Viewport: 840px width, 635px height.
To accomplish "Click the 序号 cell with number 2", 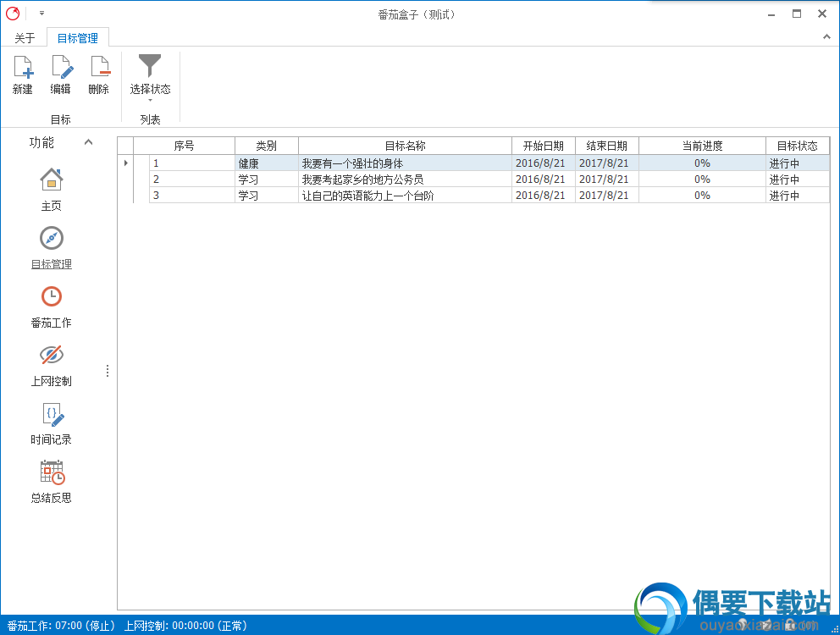I will (x=191, y=179).
